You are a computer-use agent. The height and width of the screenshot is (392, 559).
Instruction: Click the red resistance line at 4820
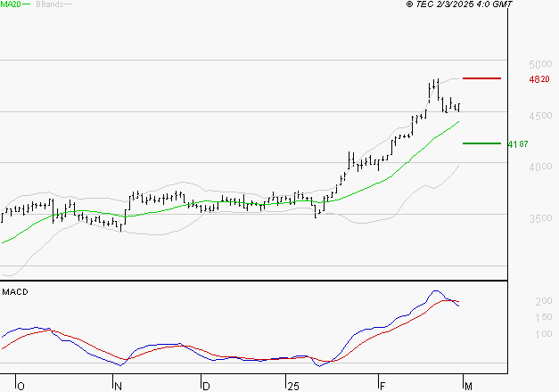pyautogui.click(x=481, y=78)
